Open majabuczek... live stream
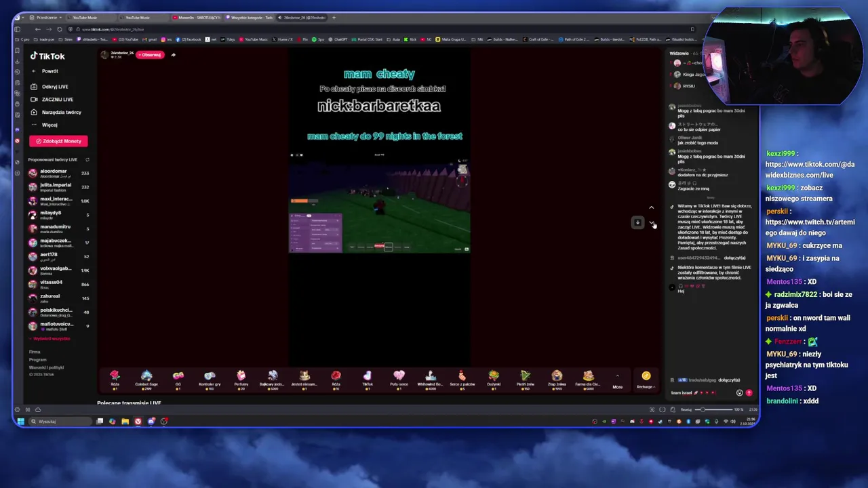This screenshot has width=868, height=488. click(x=58, y=242)
